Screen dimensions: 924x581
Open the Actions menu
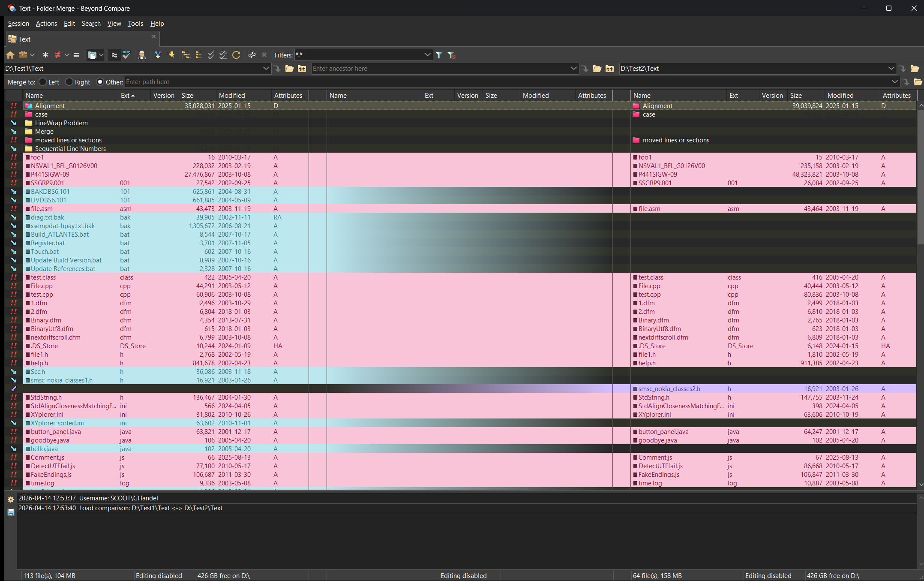tap(46, 24)
